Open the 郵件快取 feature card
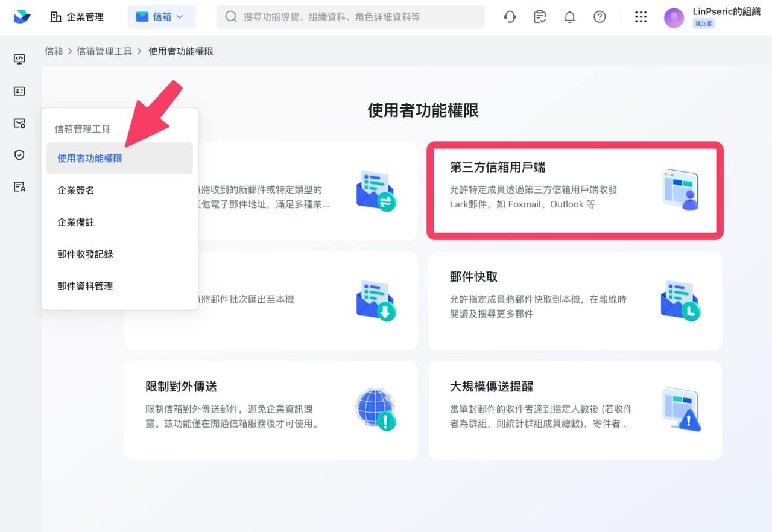This screenshot has width=772, height=532. [575, 300]
